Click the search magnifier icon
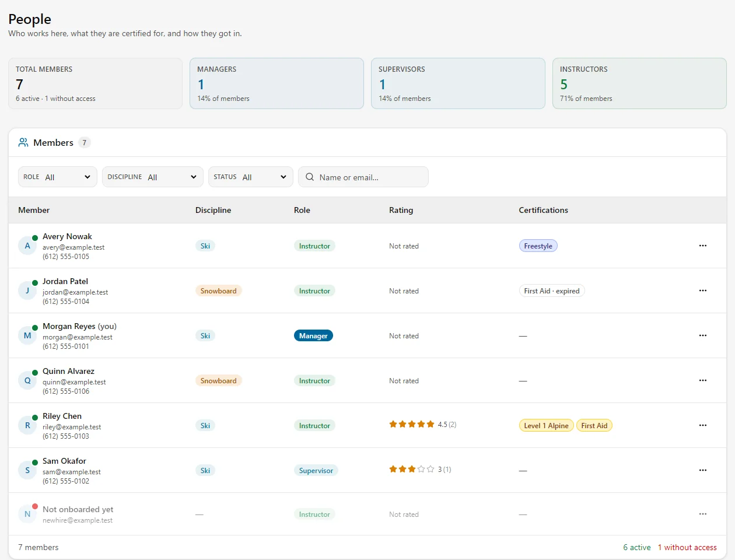The width and height of the screenshot is (735, 560). (x=310, y=177)
